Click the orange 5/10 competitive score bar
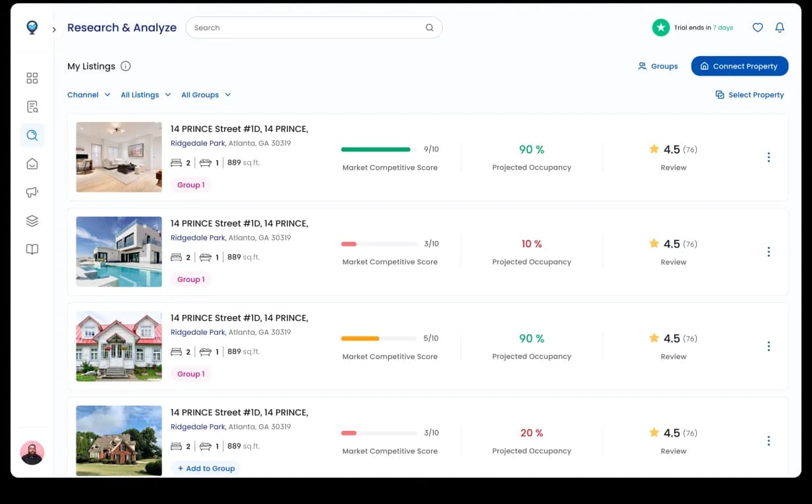Image resolution: width=812 pixels, height=504 pixels. pyautogui.click(x=379, y=339)
